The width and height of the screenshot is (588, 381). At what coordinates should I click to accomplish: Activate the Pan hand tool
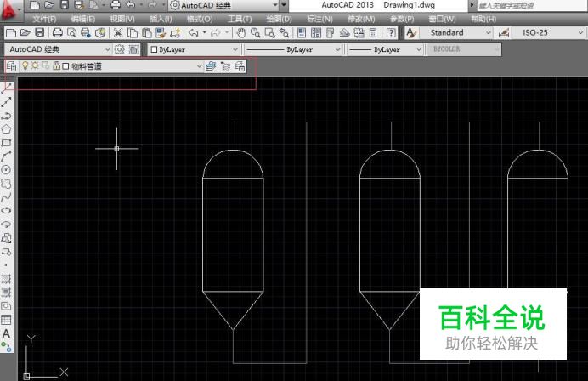(241, 33)
